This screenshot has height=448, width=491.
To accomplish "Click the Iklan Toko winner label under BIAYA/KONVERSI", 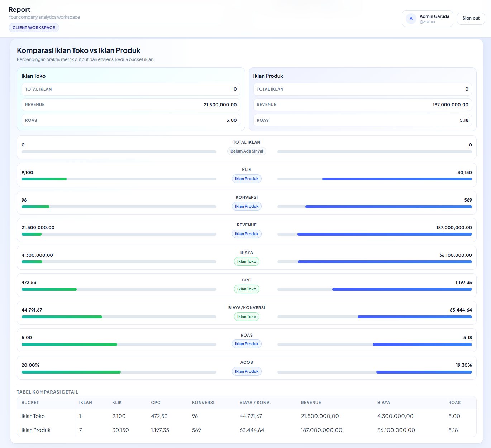I will click(x=247, y=317).
